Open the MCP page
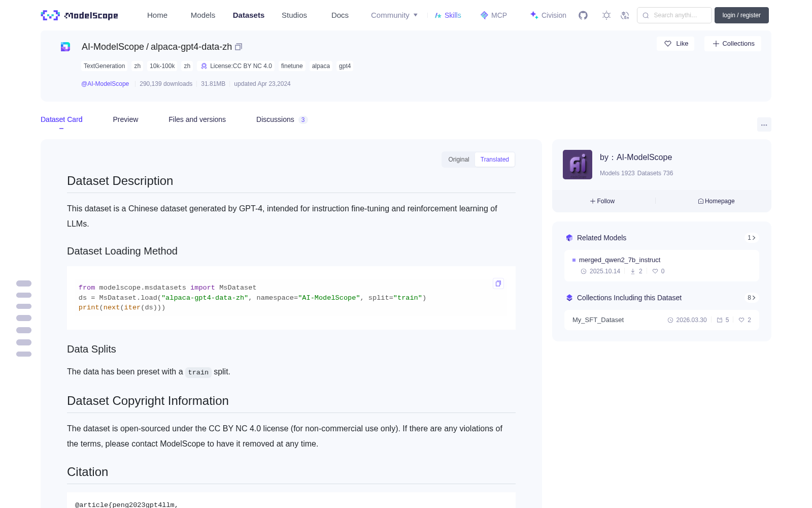This screenshot has width=812, height=508. pyautogui.click(x=494, y=15)
